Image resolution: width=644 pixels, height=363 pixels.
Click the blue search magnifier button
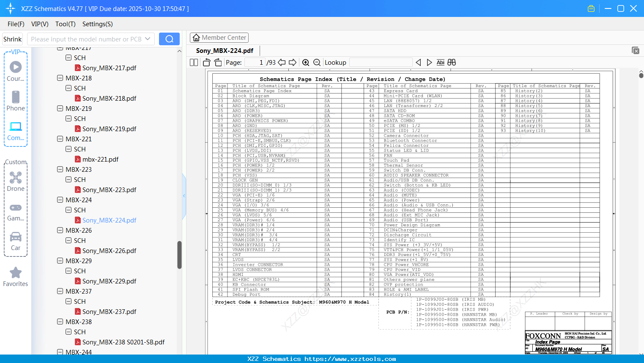click(169, 39)
